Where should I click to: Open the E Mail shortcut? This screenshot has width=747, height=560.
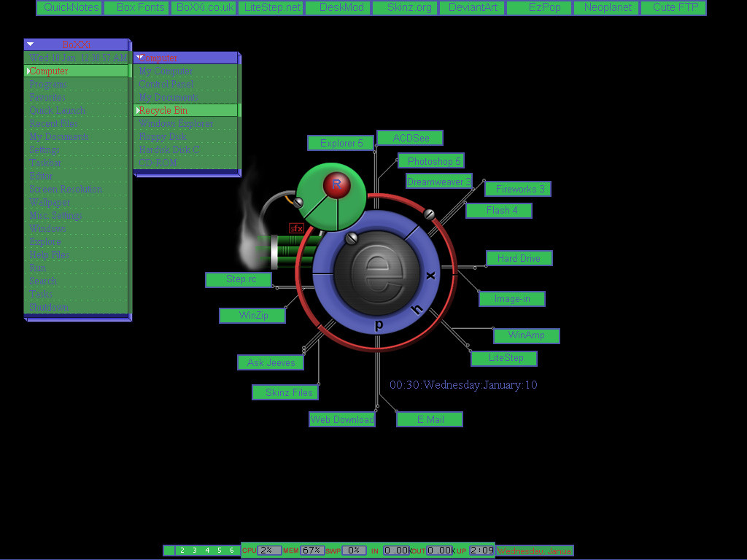tap(430, 419)
